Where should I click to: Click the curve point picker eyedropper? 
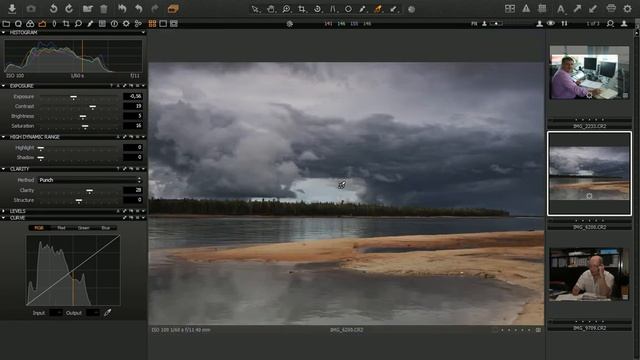pyautogui.click(x=107, y=313)
